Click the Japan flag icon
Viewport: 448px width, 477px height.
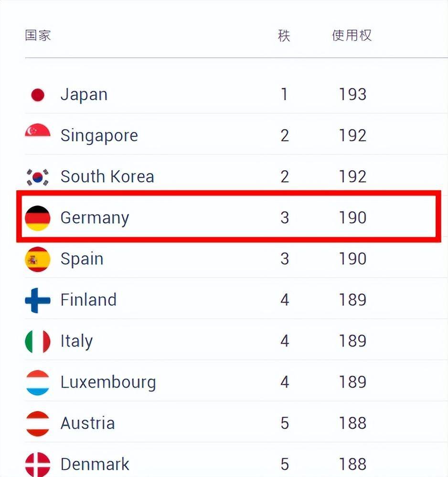38,95
